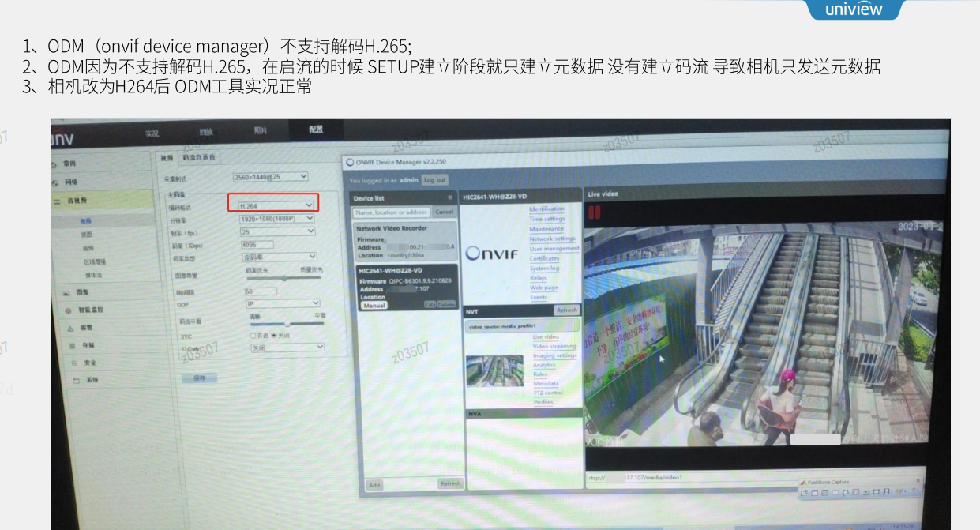Click Add at Device list bottom

(x=374, y=485)
